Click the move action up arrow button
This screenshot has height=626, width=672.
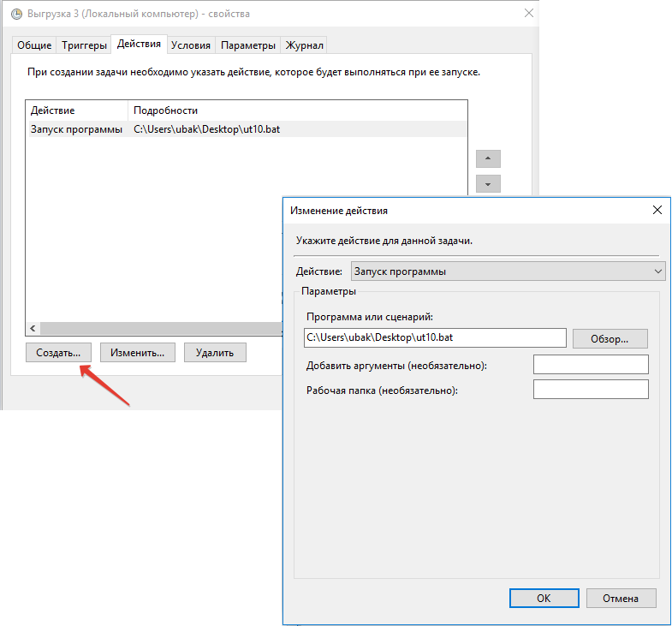(x=488, y=159)
